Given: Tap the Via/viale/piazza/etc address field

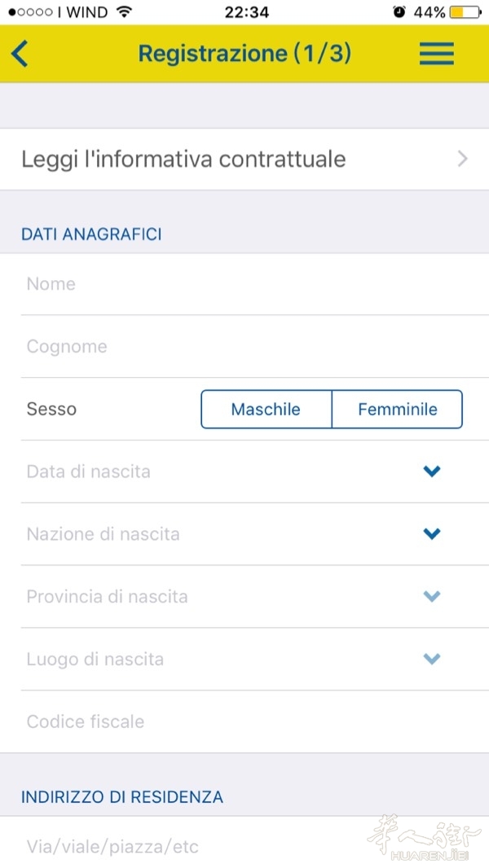Looking at the screenshot, I should coord(244,847).
